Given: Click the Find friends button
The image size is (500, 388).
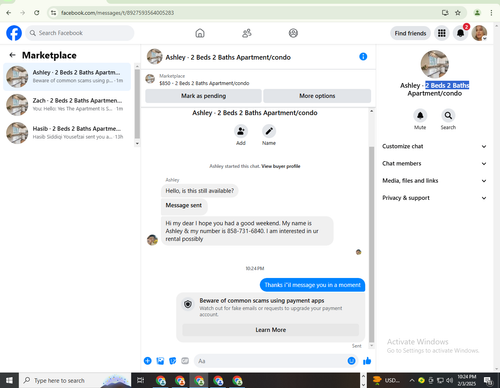Looking at the screenshot, I should click(410, 33).
